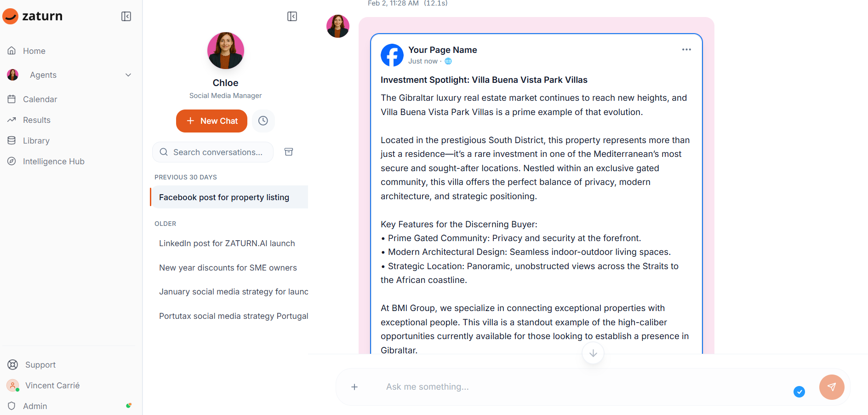Click the downward arrow to jump to latest message
Viewport: 868px width, 415px height.
(593, 353)
